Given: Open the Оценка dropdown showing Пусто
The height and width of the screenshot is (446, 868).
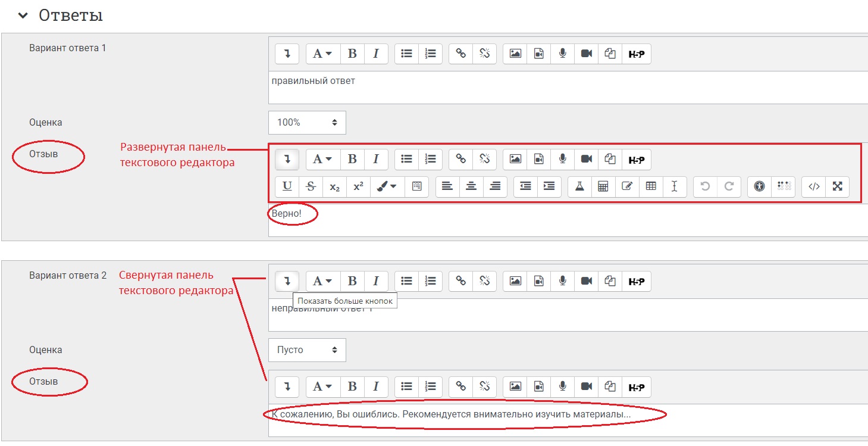Looking at the screenshot, I should (x=307, y=350).
